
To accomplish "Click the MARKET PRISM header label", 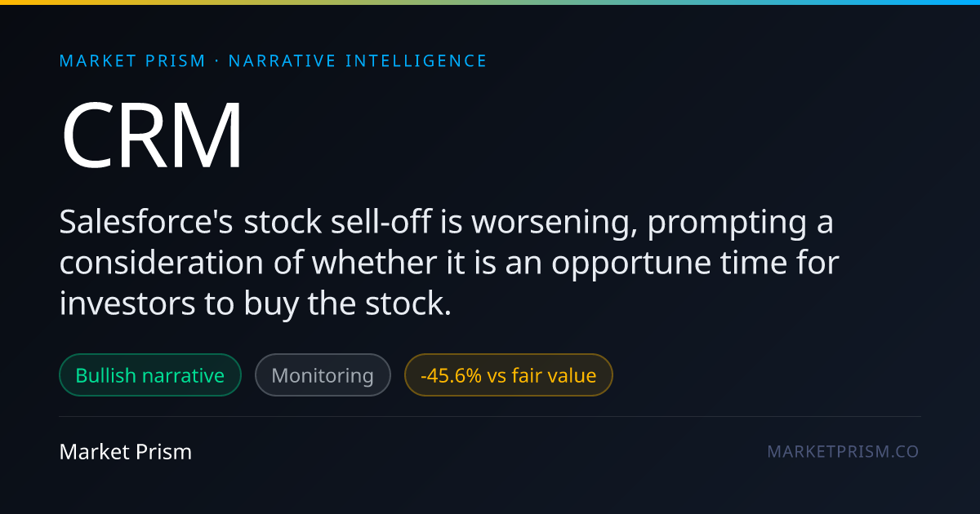I will tap(132, 61).
